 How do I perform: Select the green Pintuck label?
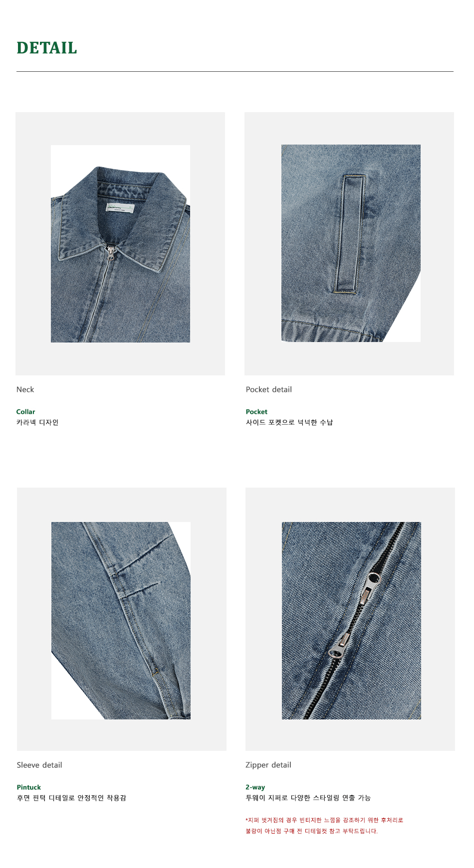29,787
